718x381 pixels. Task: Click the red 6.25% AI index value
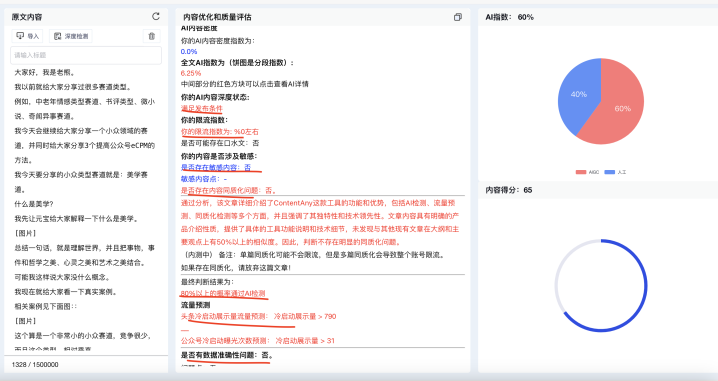[191, 73]
